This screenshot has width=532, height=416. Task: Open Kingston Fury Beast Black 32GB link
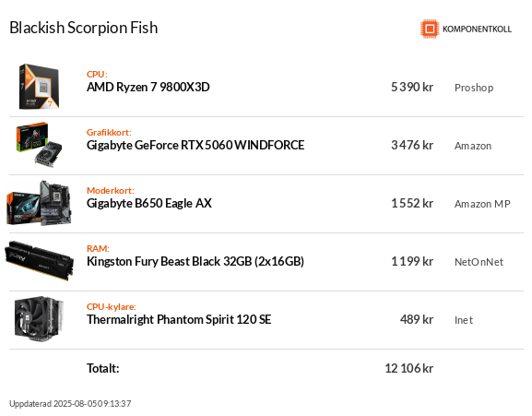tap(195, 261)
